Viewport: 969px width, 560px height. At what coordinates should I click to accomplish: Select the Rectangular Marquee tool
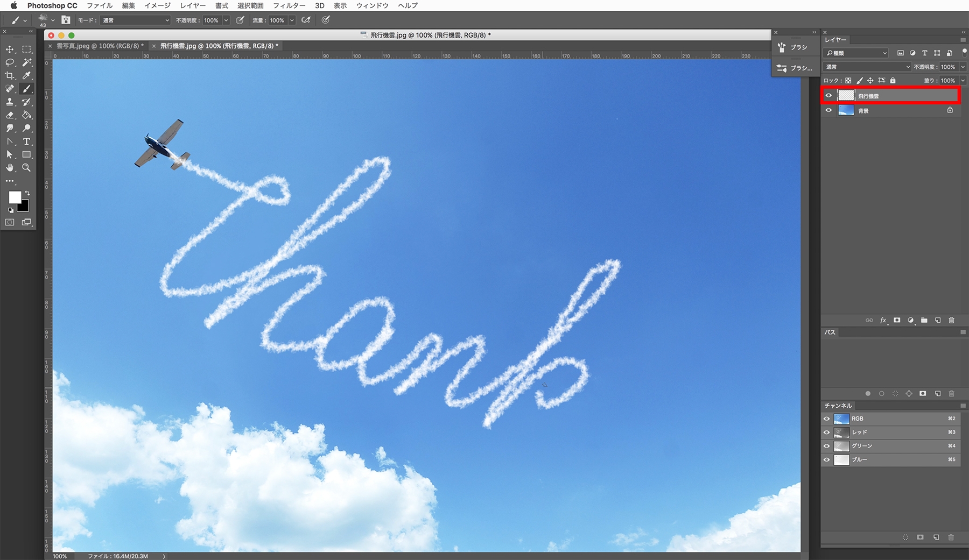point(26,49)
